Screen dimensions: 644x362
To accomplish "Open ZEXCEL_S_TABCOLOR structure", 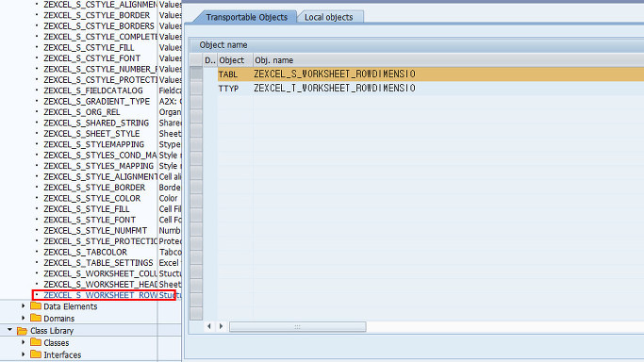I will click(x=85, y=252).
